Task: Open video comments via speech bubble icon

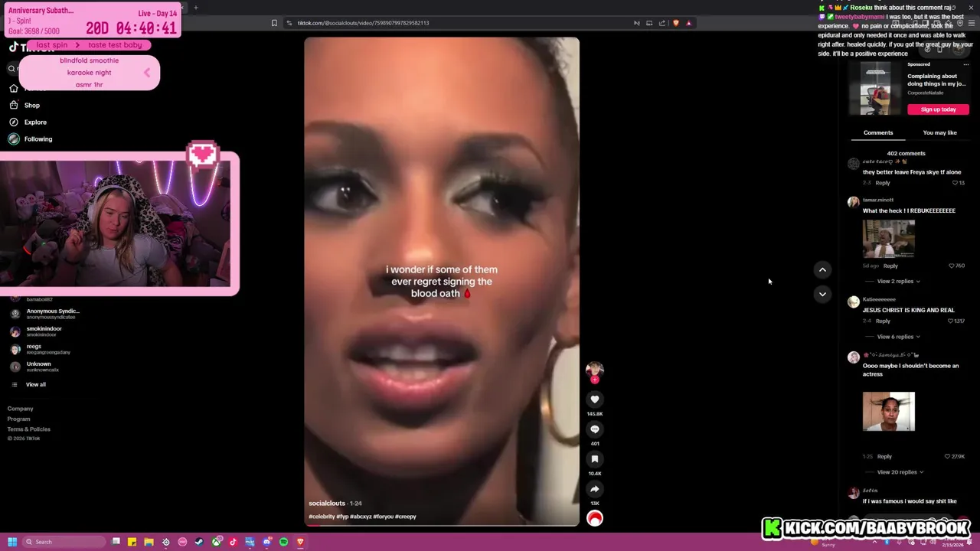Action: point(595,429)
